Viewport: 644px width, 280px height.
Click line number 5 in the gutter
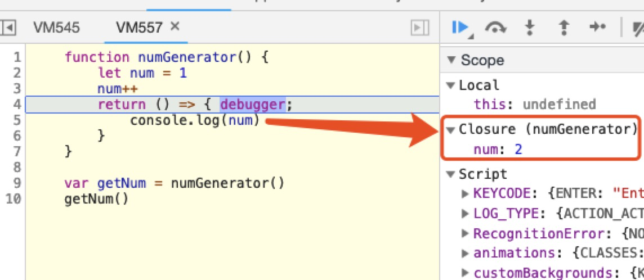tap(17, 120)
